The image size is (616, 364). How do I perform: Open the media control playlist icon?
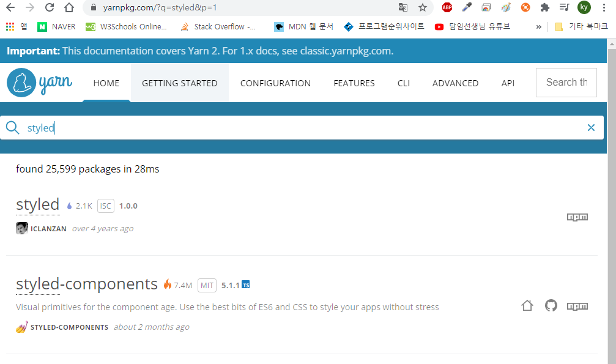pos(565,7)
